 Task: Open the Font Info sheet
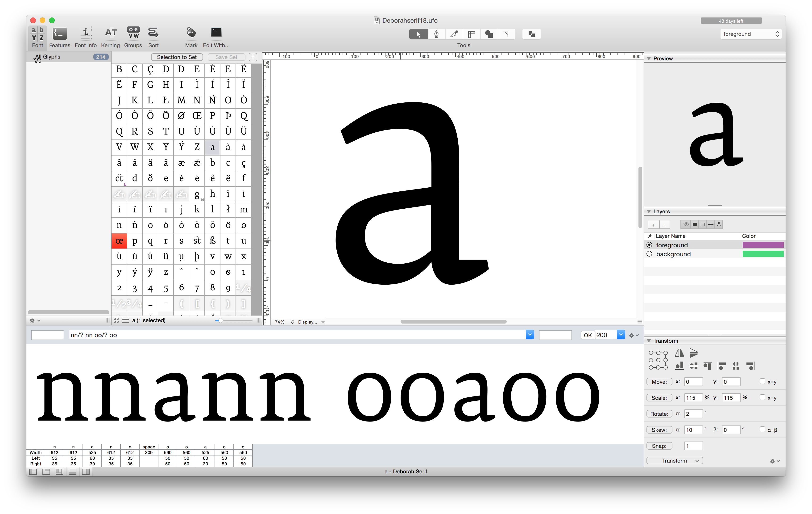pyautogui.click(x=86, y=38)
